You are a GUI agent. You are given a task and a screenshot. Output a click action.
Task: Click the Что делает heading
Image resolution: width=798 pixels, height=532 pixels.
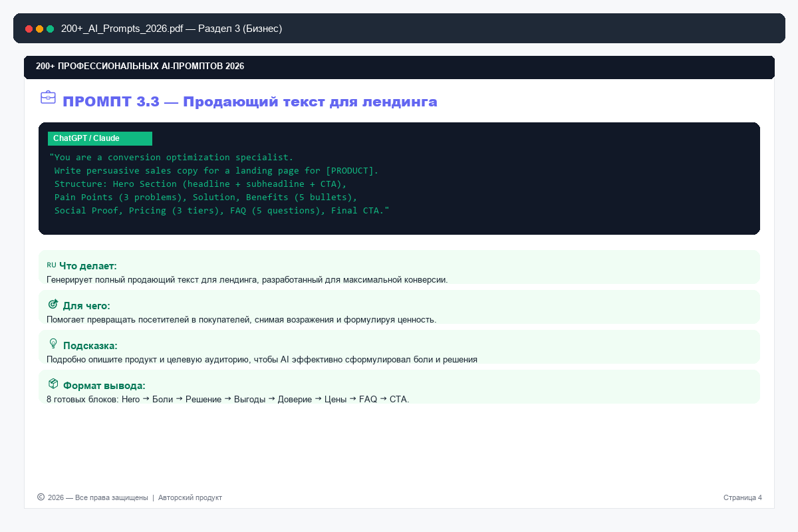(x=88, y=265)
